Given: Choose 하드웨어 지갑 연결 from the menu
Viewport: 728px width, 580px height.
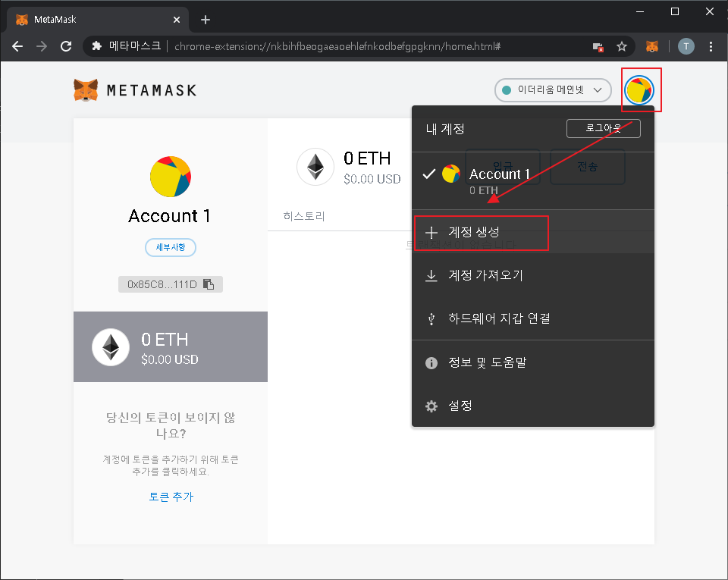Looking at the screenshot, I should [533, 318].
